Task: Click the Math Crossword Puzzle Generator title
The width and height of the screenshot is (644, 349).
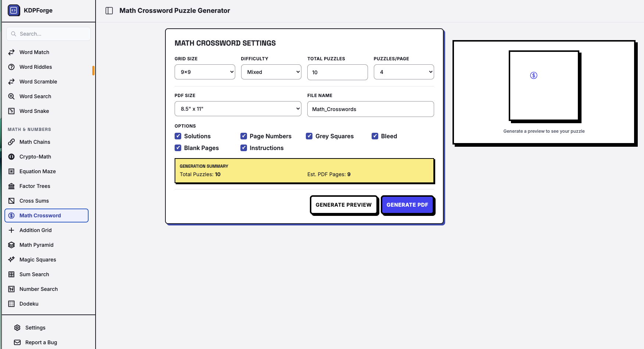Action: (175, 11)
